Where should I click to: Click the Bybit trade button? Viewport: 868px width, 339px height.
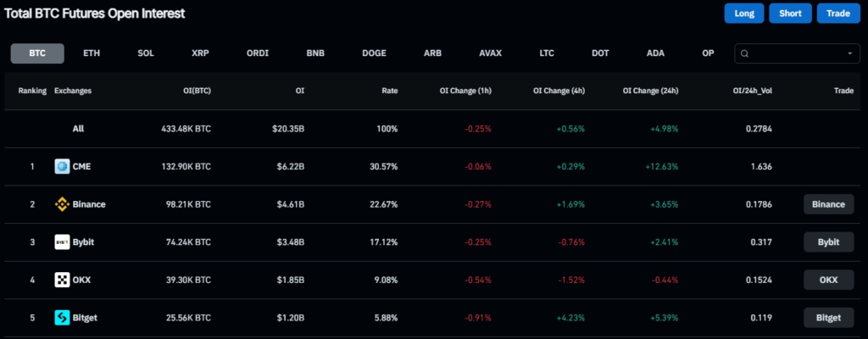[x=828, y=242]
